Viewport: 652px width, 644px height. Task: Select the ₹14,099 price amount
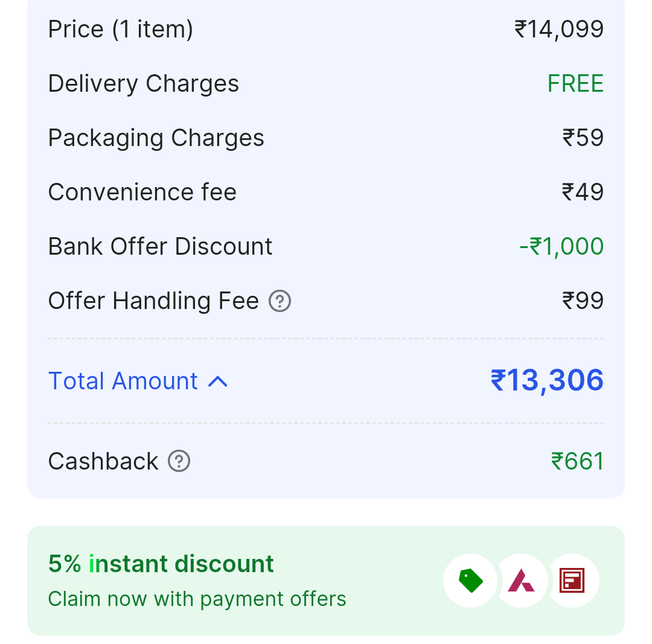click(559, 29)
